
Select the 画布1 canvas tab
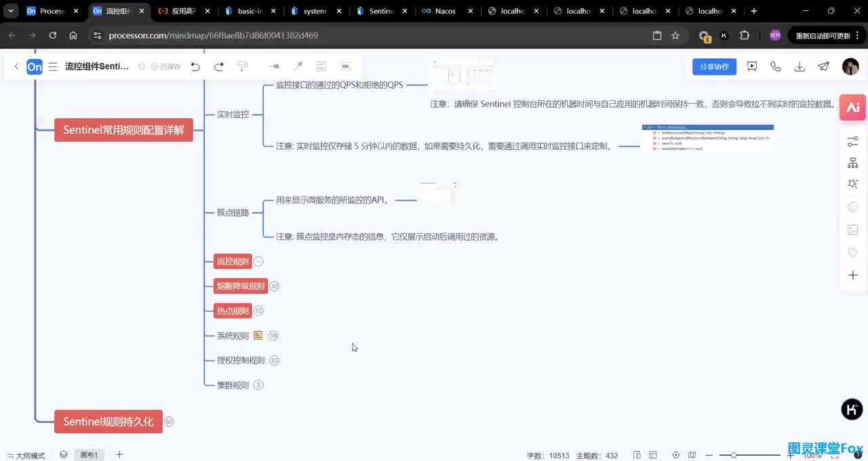[90, 455]
